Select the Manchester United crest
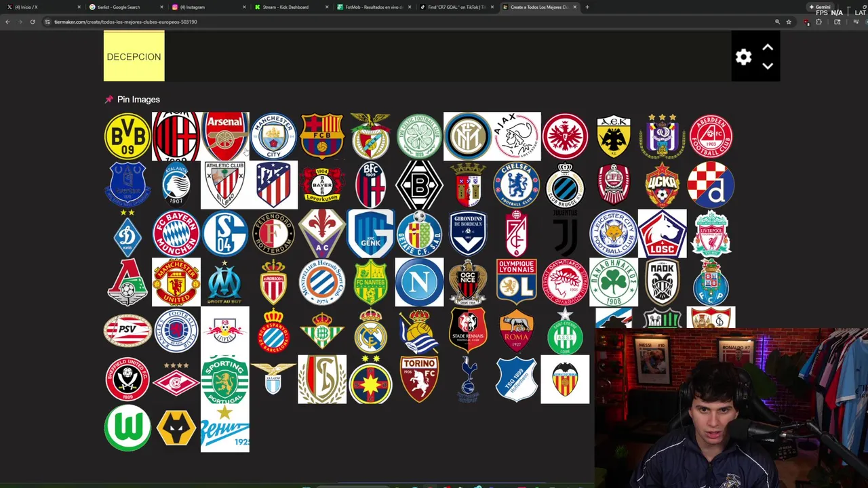The image size is (868, 488). (x=176, y=282)
